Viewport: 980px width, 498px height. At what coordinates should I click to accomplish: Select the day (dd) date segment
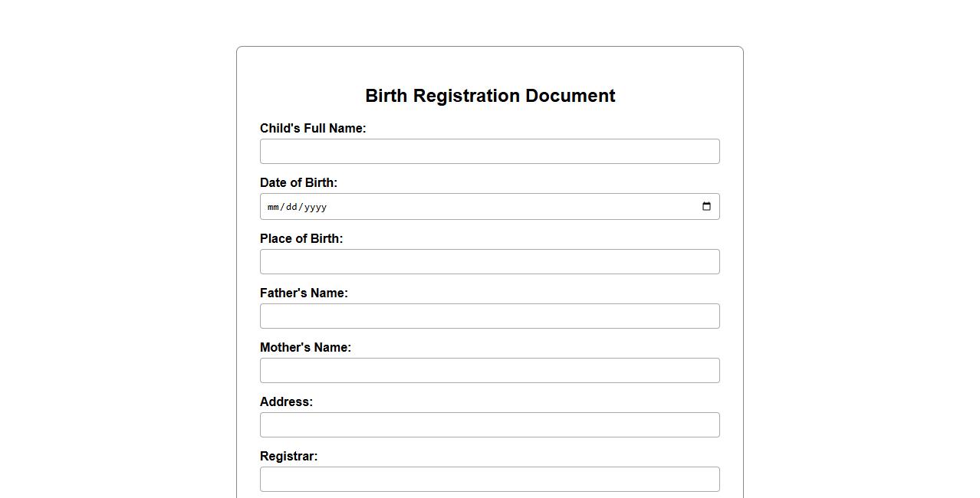click(291, 207)
